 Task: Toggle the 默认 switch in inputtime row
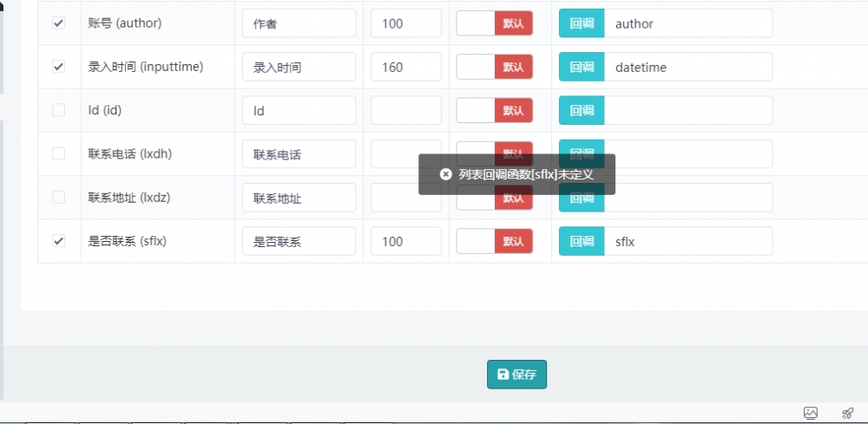tap(495, 67)
